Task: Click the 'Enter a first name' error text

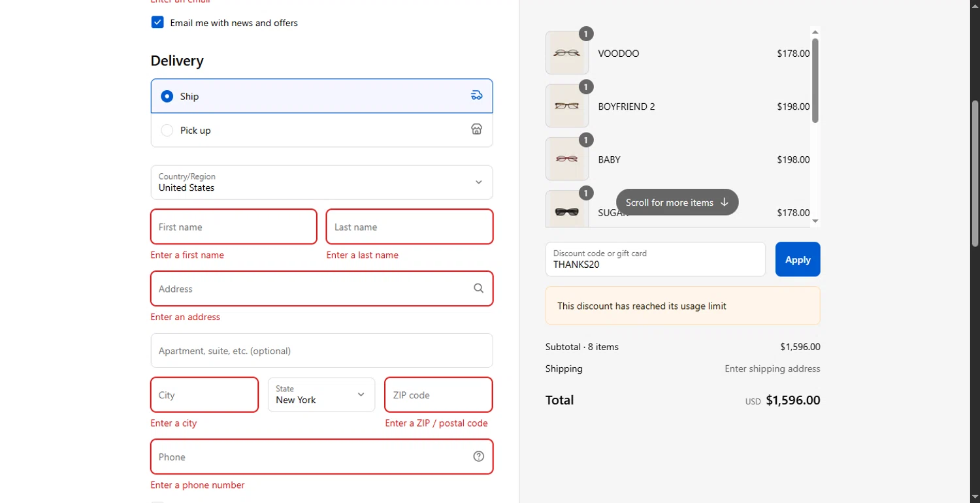Action: (187, 255)
